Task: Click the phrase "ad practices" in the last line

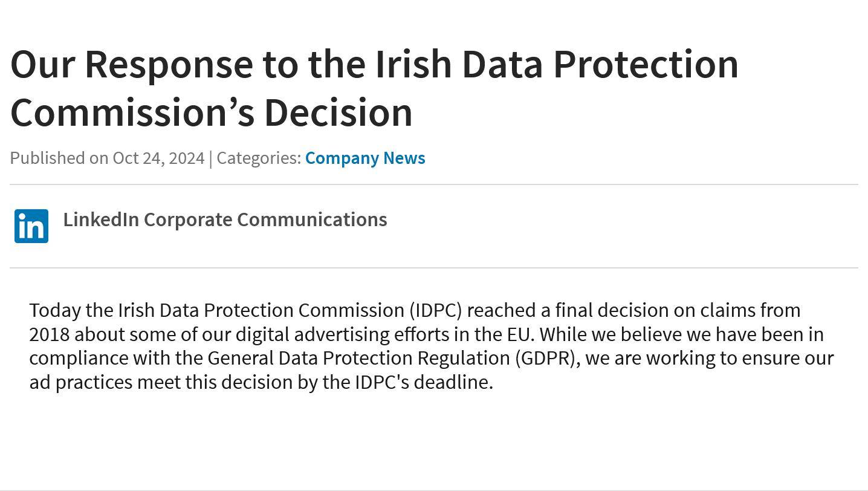Action: click(80, 382)
